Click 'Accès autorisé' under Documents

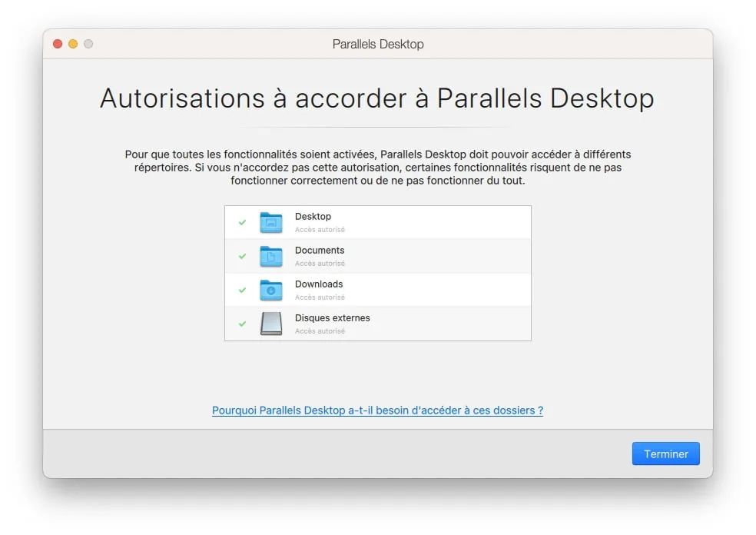click(x=320, y=264)
